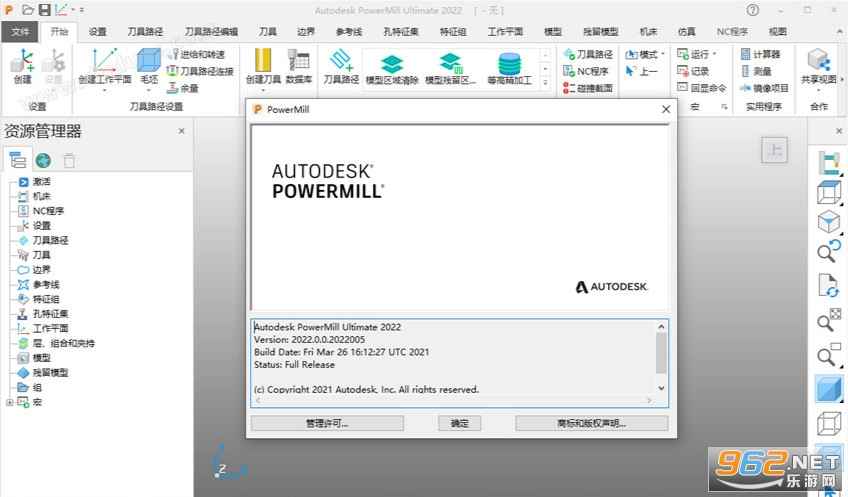Click the strategy gallery up arrow
Image resolution: width=848 pixels, height=497 pixels.
click(545, 55)
